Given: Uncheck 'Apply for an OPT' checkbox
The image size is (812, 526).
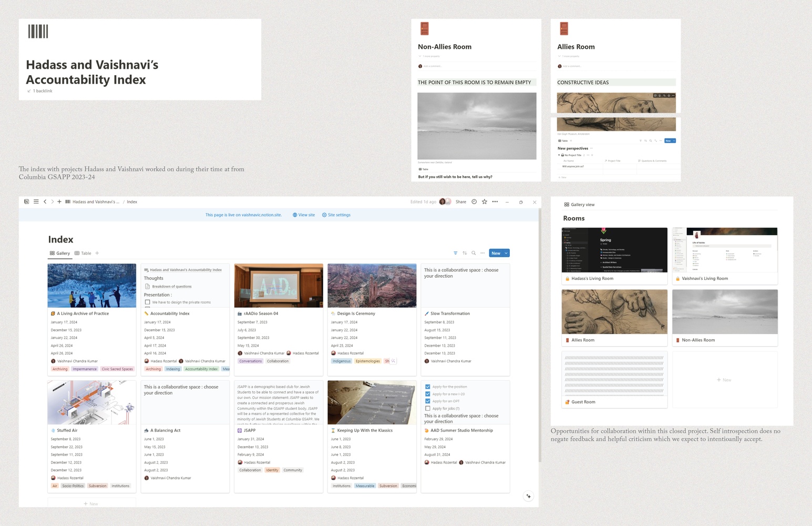Looking at the screenshot, I should pyautogui.click(x=428, y=401).
